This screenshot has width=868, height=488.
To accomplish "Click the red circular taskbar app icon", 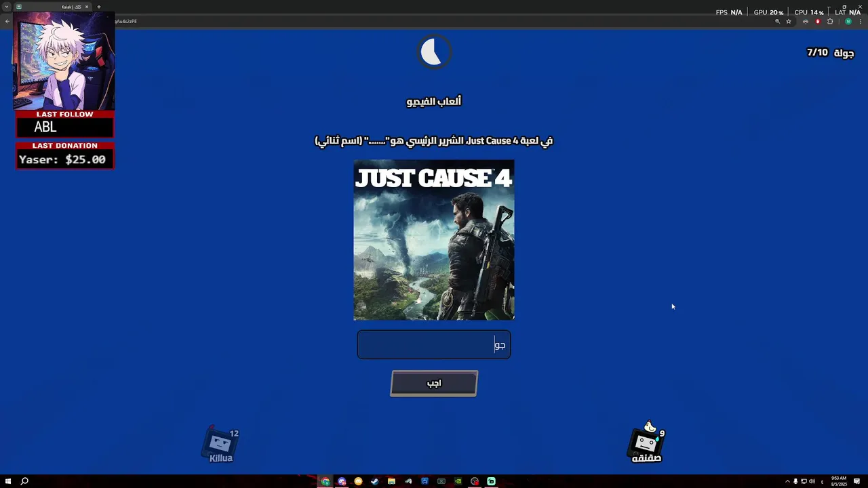I will pyautogui.click(x=475, y=481).
